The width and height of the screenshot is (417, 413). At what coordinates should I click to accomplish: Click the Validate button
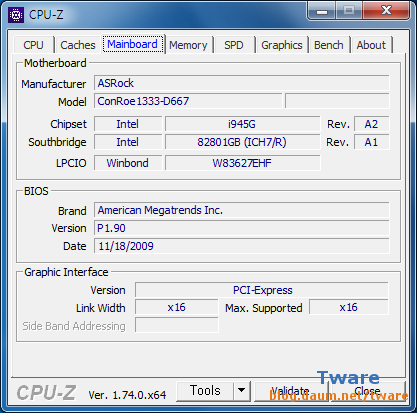click(291, 391)
